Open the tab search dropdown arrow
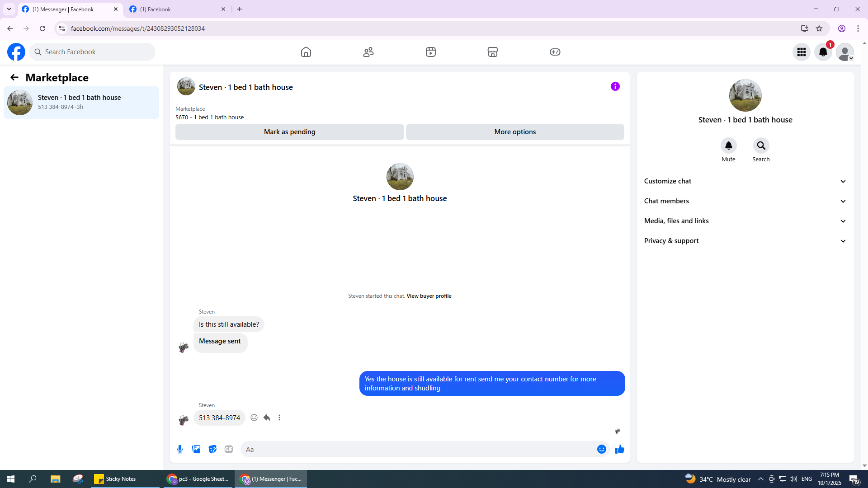868x488 pixels. click(x=9, y=9)
